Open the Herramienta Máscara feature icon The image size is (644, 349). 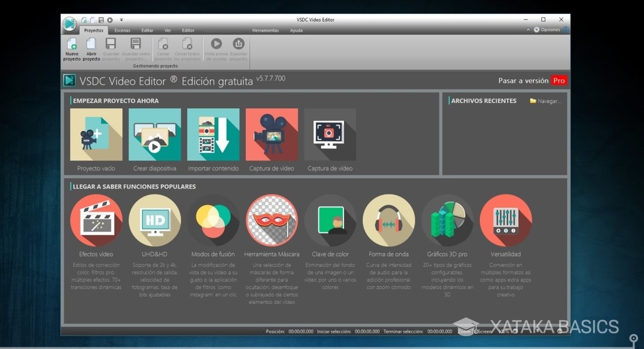(x=272, y=220)
